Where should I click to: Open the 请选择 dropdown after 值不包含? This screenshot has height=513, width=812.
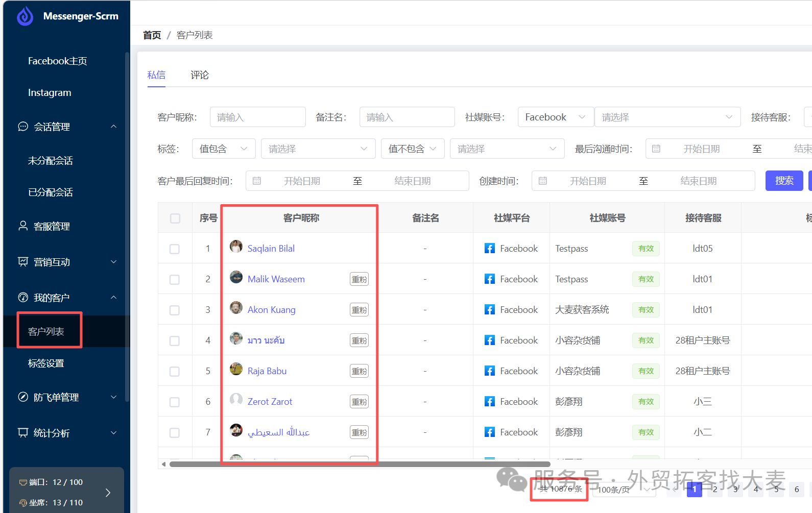507,149
